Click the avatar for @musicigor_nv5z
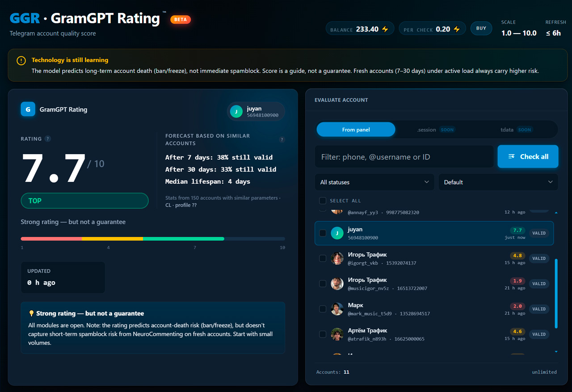 point(337,283)
